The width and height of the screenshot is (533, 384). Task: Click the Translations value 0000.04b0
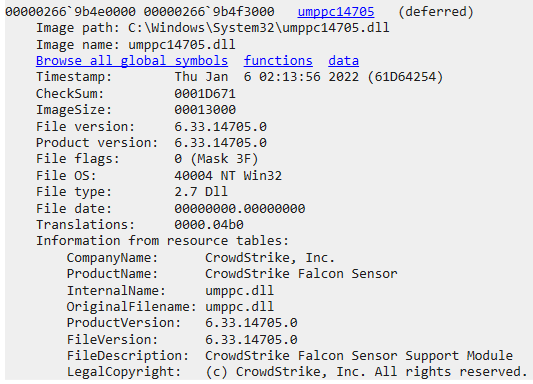(x=209, y=225)
